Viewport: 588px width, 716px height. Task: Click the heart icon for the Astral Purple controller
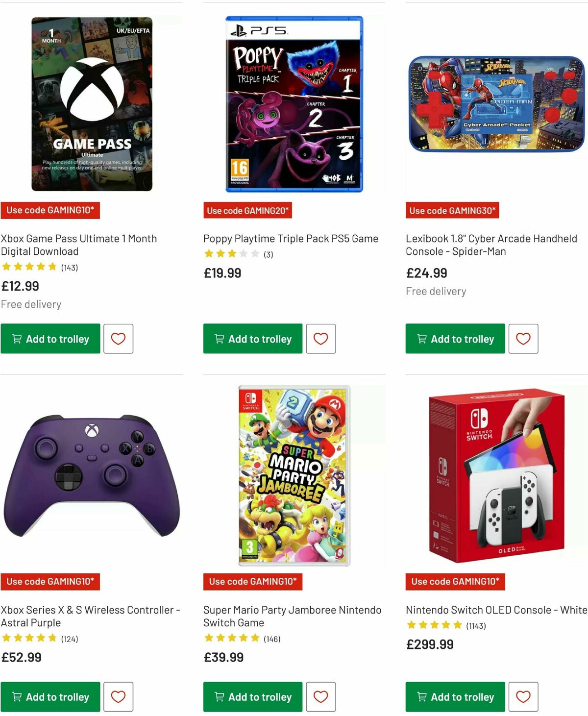tap(119, 696)
